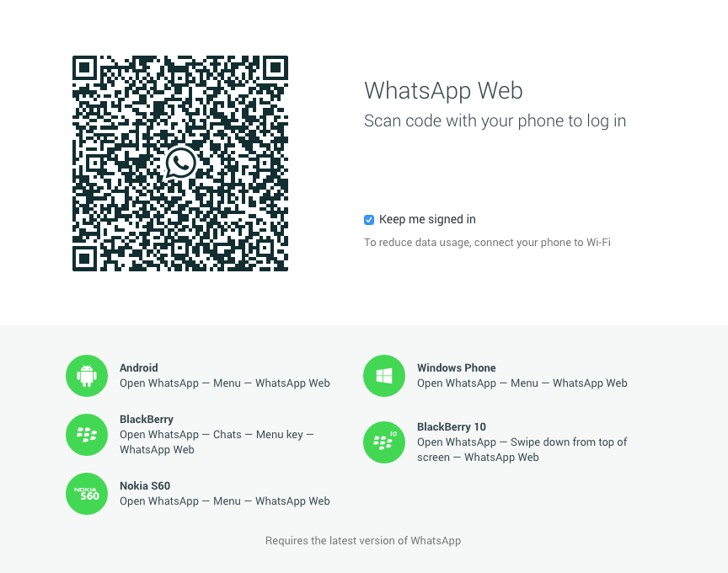This screenshot has height=573, width=728.
Task: Click Requires the latest version of WhatsApp
Action: click(x=363, y=540)
